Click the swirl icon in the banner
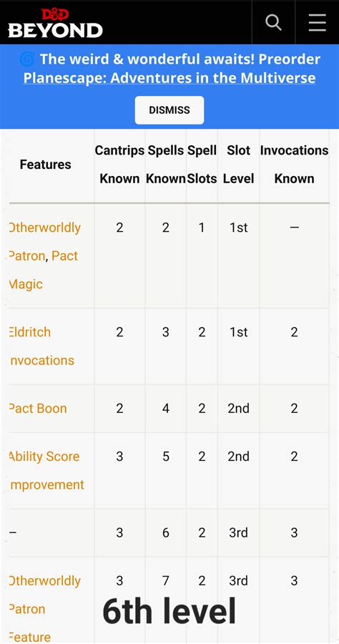This screenshot has width=339, height=644. (x=27, y=59)
